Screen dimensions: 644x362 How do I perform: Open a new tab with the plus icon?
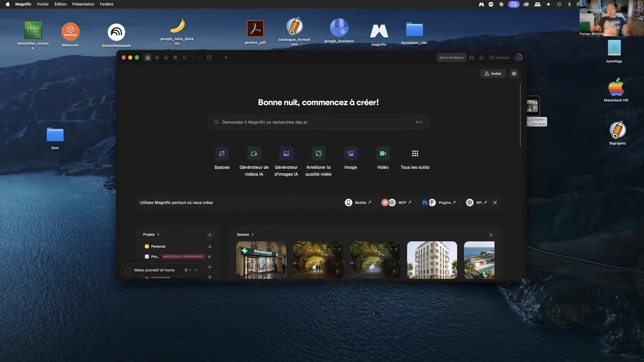pyautogui.click(x=226, y=58)
